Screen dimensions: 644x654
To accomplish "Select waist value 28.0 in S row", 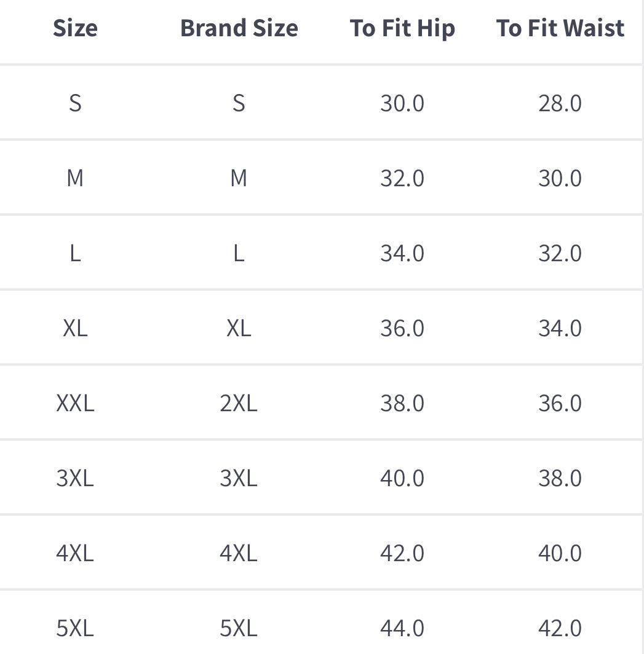I will tap(560, 103).
